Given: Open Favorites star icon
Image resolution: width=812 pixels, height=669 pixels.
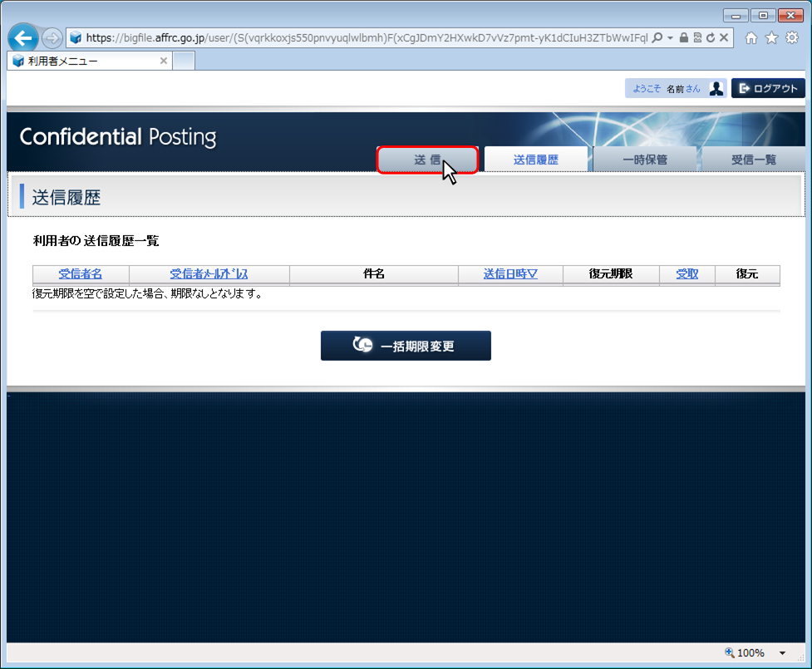Looking at the screenshot, I should coord(771,37).
